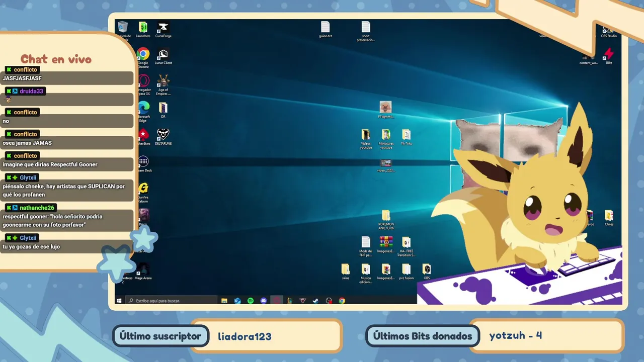The width and height of the screenshot is (644, 362).
Task: Open Spotify from the taskbar
Action: [x=251, y=301]
